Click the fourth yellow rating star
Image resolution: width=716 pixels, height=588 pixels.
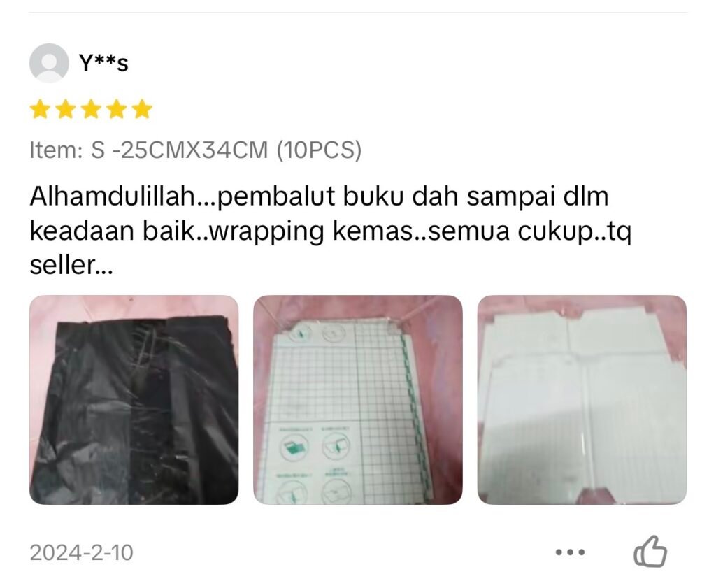click(117, 110)
